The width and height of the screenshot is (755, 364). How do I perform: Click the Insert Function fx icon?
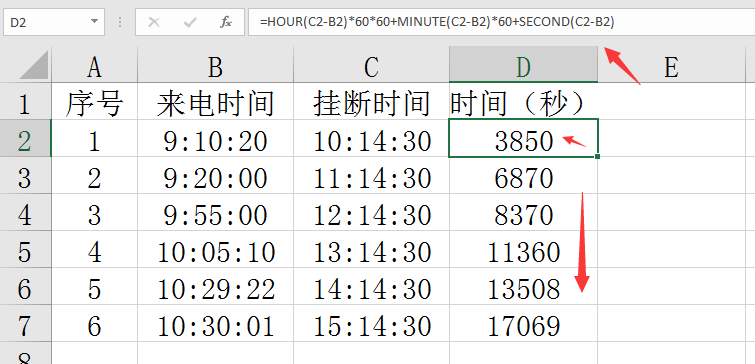pyautogui.click(x=226, y=22)
